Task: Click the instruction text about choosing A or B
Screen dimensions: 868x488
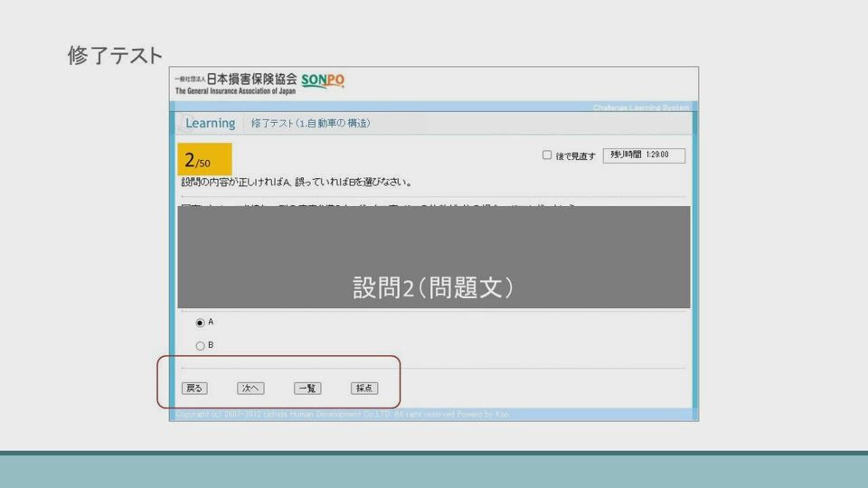Action: pos(297,183)
